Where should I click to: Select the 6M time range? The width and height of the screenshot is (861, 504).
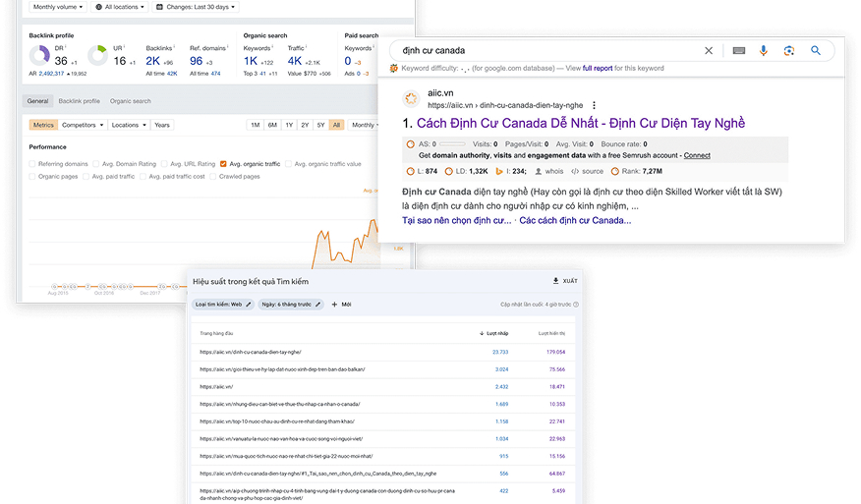point(272,125)
